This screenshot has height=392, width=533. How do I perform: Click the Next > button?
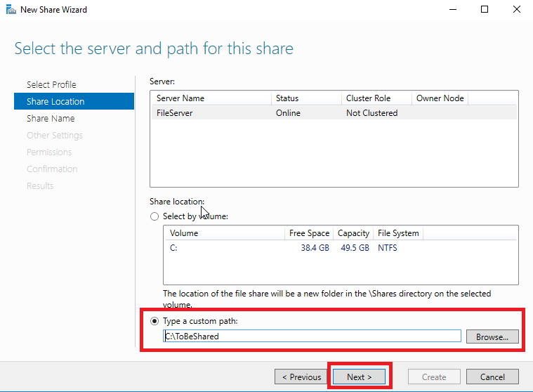pyautogui.click(x=359, y=377)
